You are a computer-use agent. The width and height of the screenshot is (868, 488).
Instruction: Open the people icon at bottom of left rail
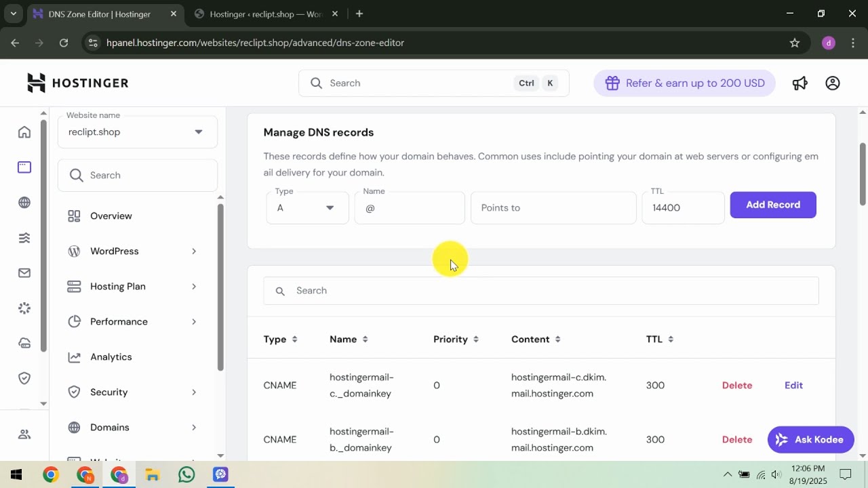(x=24, y=434)
